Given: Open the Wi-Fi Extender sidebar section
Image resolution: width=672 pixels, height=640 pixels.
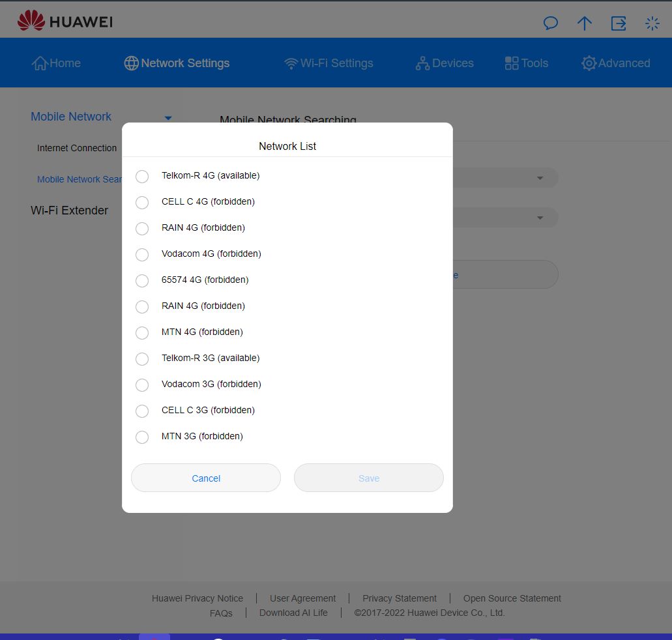Looking at the screenshot, I should click(x=70, y=211).
